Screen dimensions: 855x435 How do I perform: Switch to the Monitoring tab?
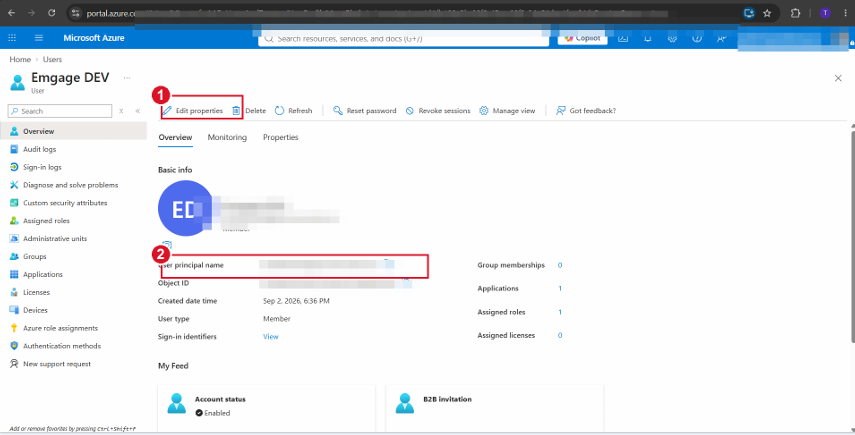pos(227,137)
